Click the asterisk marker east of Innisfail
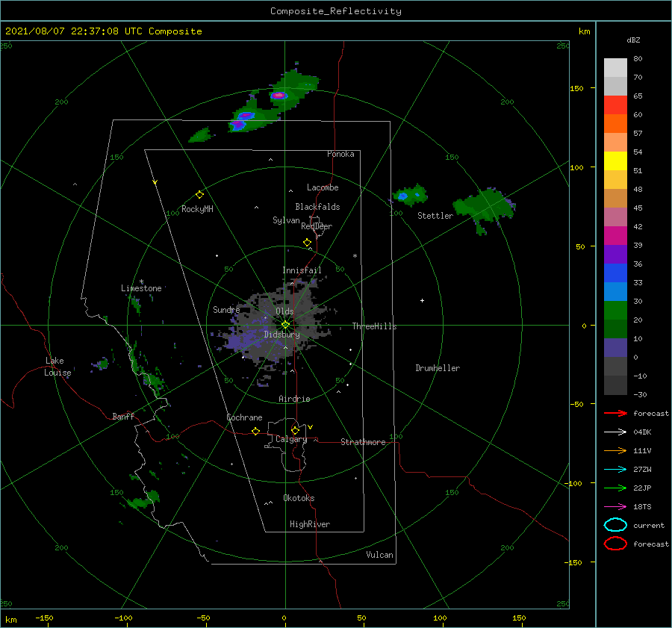The height and width of the screenshot is (628, 672). (x=355, y=256)
